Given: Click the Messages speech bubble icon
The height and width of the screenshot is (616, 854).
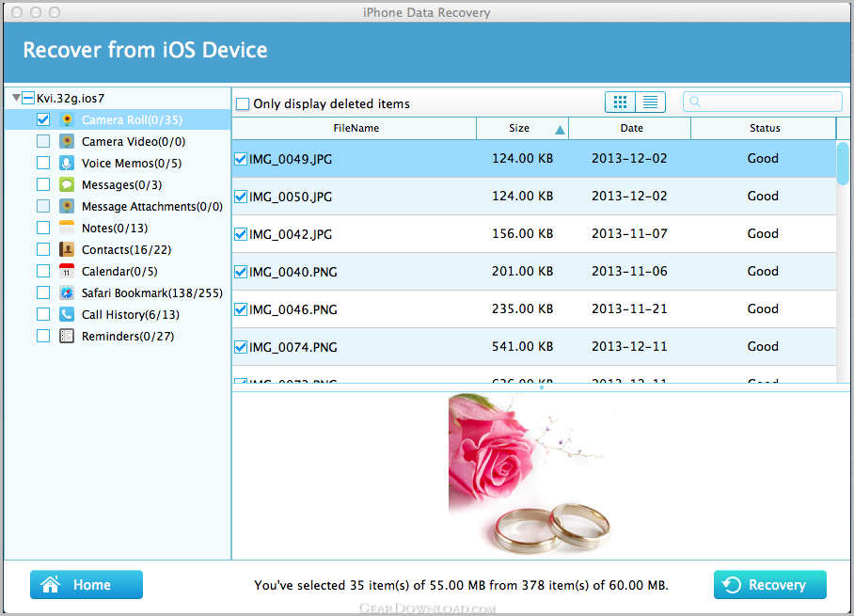Looking at the screenshot, I should 67,184.
